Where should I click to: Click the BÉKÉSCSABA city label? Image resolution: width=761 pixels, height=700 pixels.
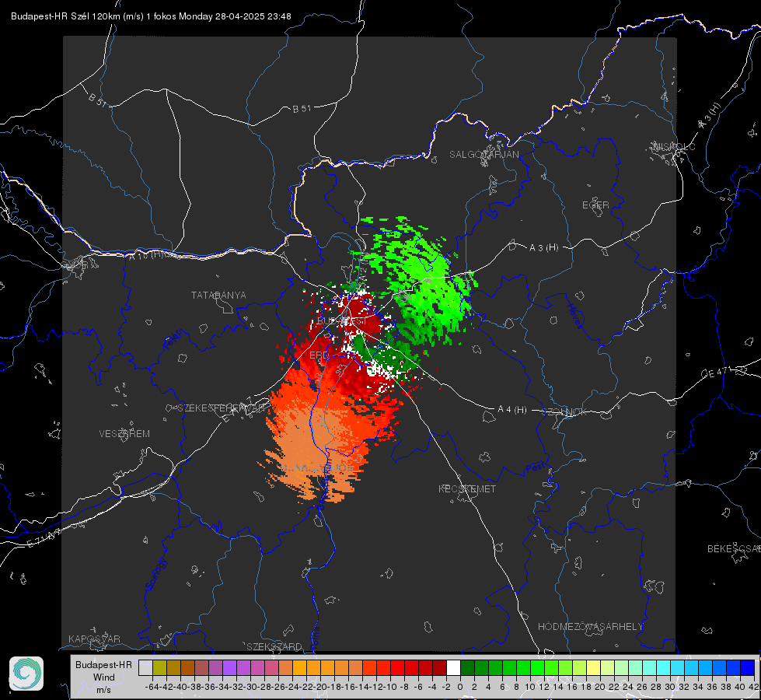click(x=734, y=549)
